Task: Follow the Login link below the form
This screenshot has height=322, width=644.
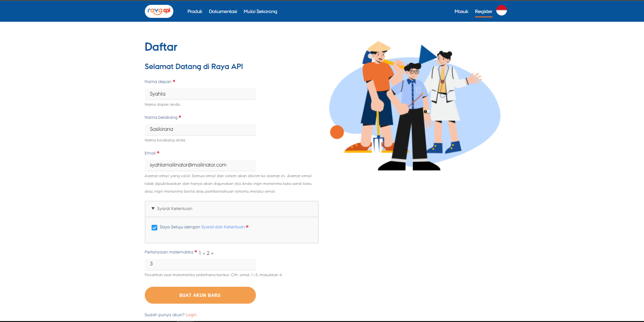Action: [191, 315]
